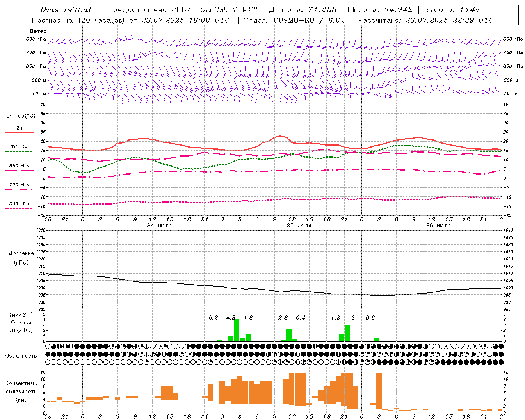Viewport: 525px width, 420px height.
Task: Click the 25 июля date label
Action: [x=299, y=226]
